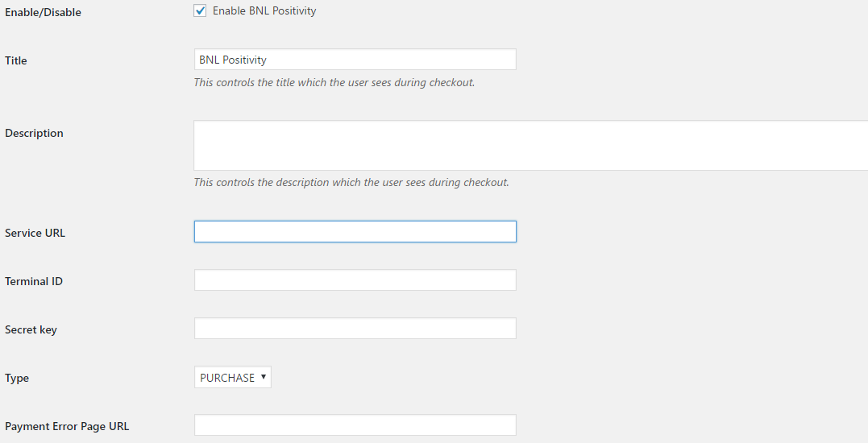The width and height of the screenshot is (868, 443).
Task: Click the 'Enable/Disable' row label
Action: pos(44,12)
